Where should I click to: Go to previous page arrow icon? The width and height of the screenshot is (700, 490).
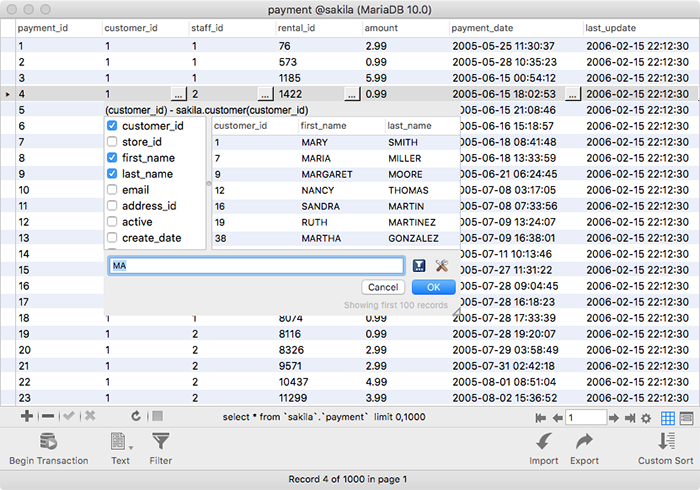pos(557,418)
